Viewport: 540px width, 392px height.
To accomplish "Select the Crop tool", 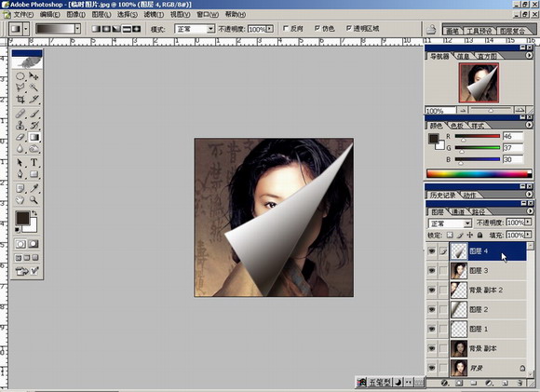I will pyautogui.click(x=20, y=100).
